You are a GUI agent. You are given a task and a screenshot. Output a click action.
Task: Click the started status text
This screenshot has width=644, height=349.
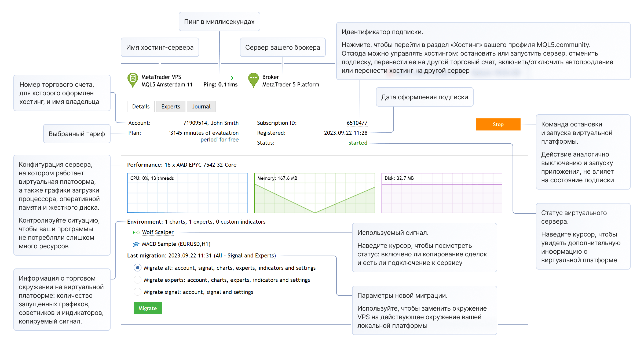358,143
